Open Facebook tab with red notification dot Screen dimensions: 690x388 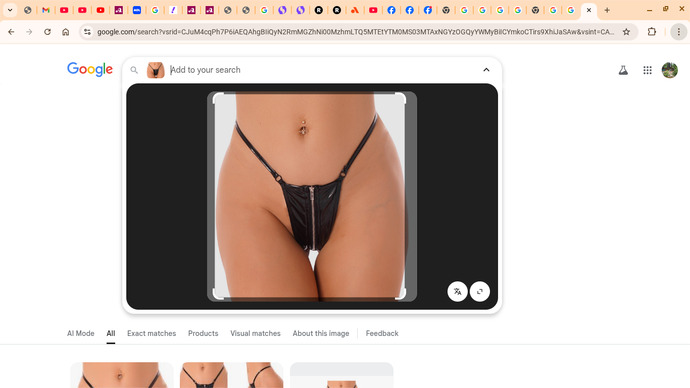click(x=427, y=10)
